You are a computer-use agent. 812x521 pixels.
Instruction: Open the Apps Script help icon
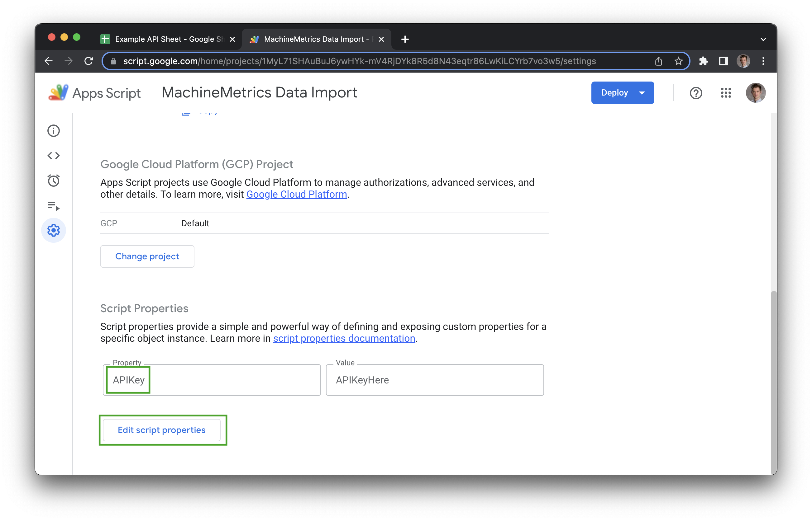pyautogui.click(x=696, y=93)
